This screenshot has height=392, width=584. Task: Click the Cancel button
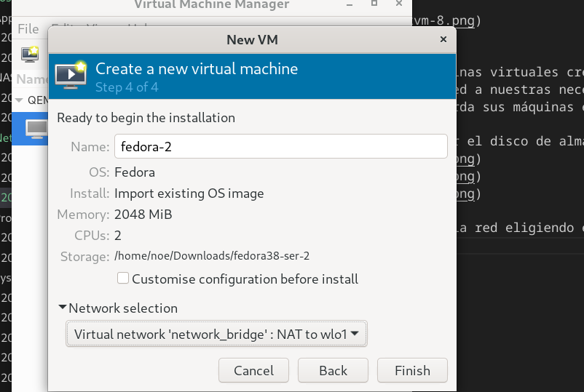tap(253, 370)
